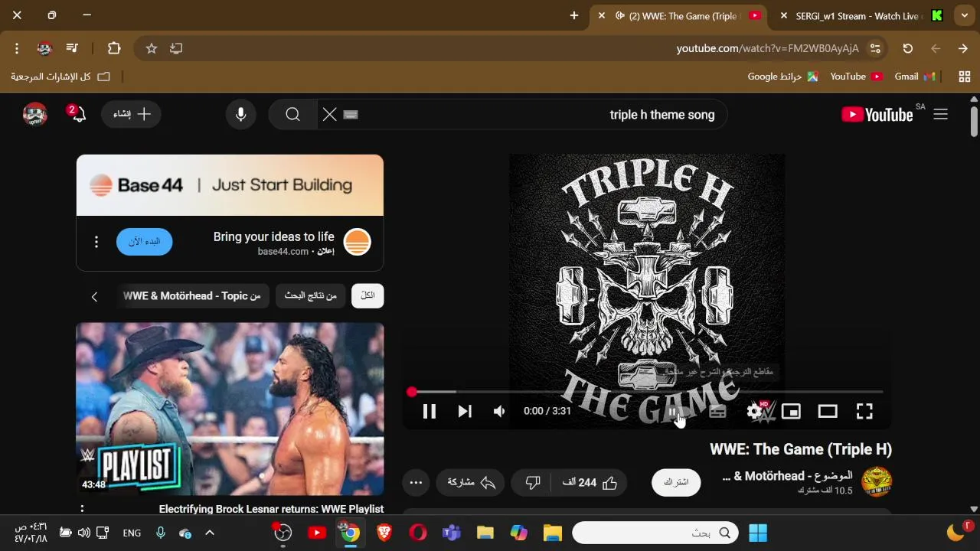Click the youtube.com address bar URL

(x=768, y=48)
